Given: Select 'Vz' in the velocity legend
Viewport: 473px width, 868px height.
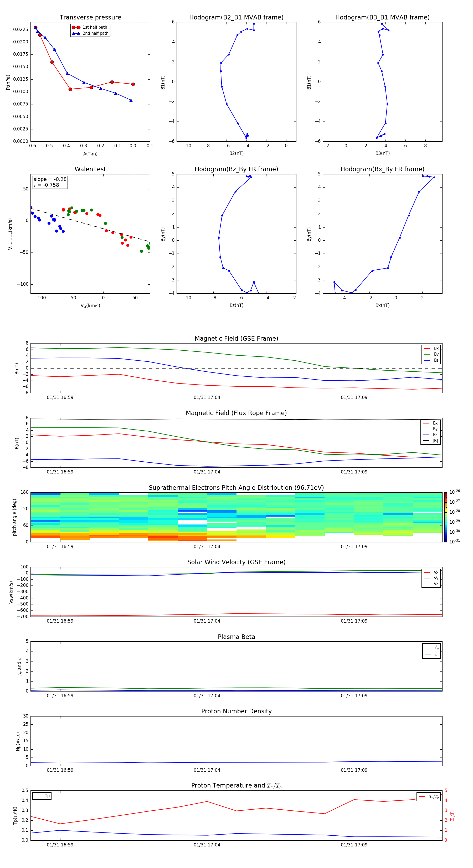Looking at the screenshot, I should point(431,584).
